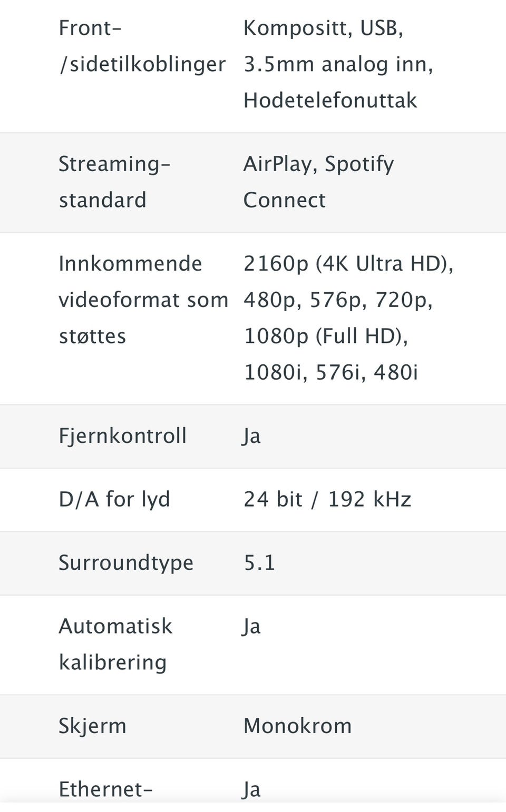Image resolution: width=506 pixels, height=812 pixels.
Task: Click the Fjernkontroll label
Action: 122,436
